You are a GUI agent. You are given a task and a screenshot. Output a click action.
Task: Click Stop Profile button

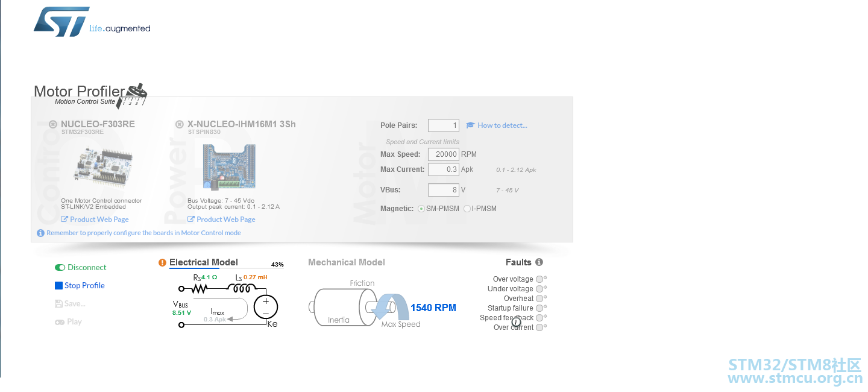pos(80,286)
